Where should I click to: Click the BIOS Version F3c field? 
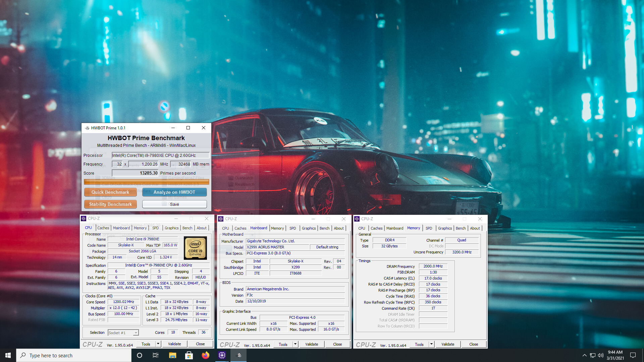(x=296, y=295)
